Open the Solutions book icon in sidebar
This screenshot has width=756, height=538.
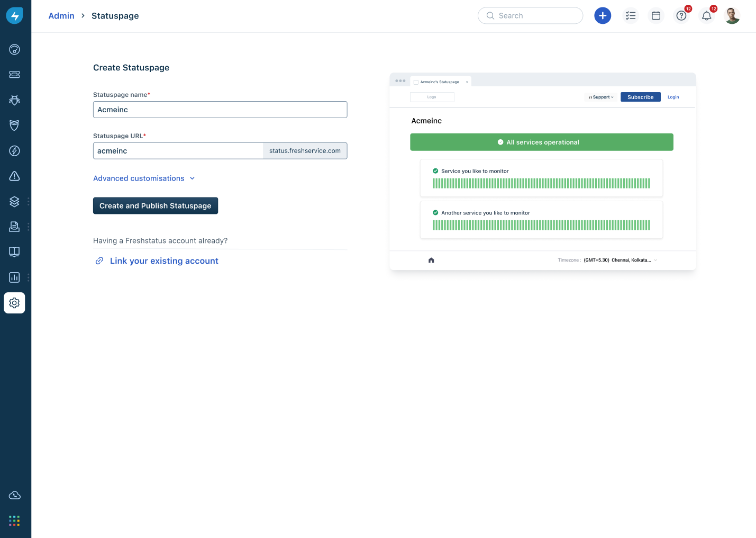15,252
